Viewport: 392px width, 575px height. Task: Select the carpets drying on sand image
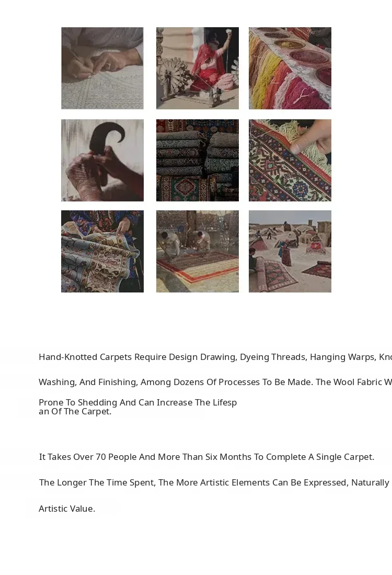[290, 251]
